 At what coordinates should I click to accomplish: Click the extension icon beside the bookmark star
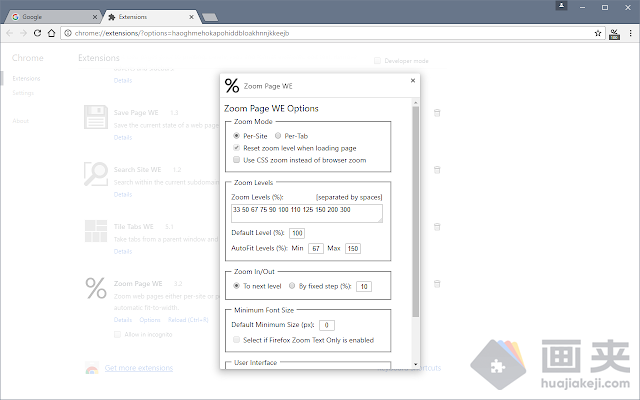coord(615,33)
